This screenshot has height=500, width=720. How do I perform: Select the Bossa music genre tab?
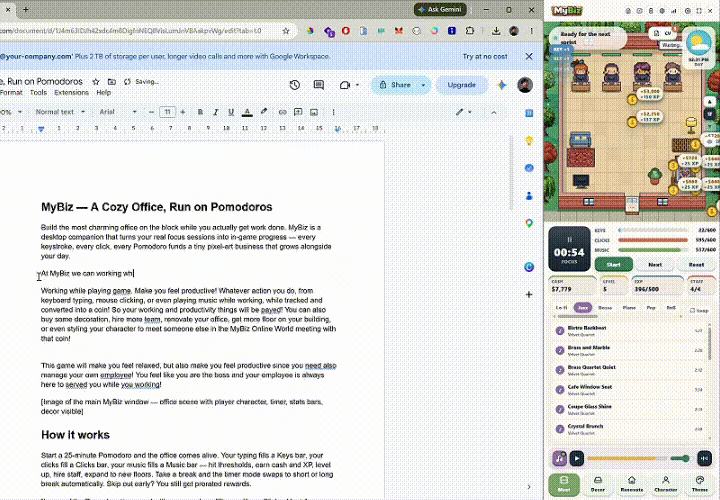tap(605, 308)
